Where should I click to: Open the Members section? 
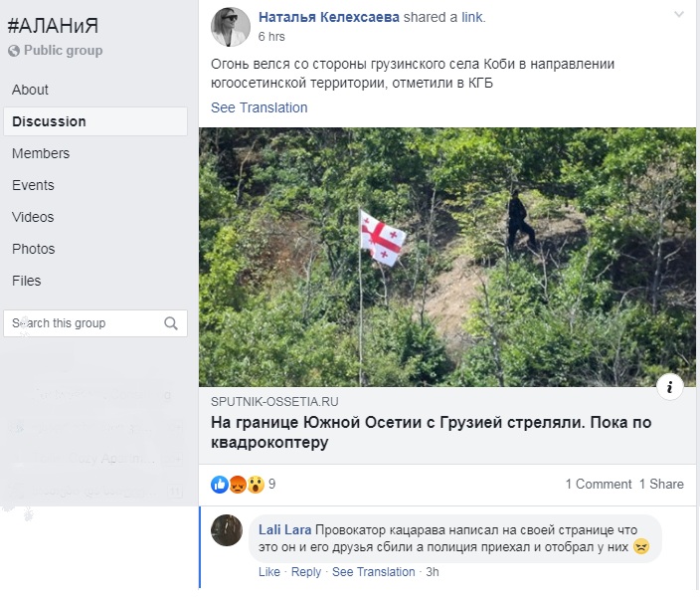click(x=41, y=153)
